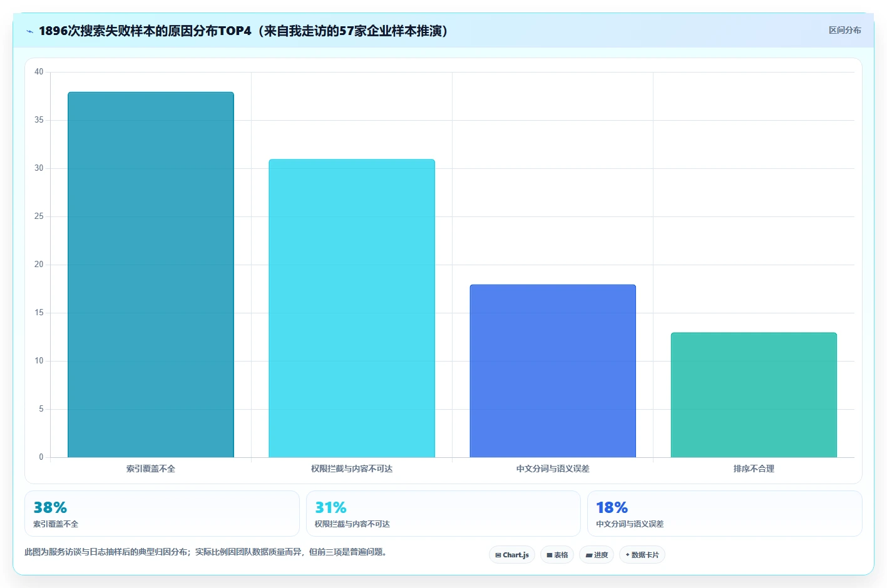Click y-axis value 15
887x588 pixels.
point(39,313)
